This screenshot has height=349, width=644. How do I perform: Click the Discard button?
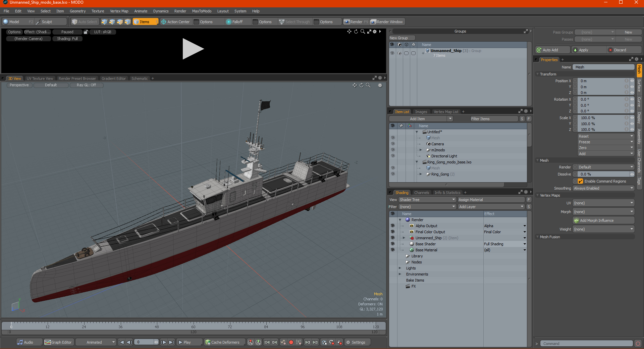click(x=624, y=50)
